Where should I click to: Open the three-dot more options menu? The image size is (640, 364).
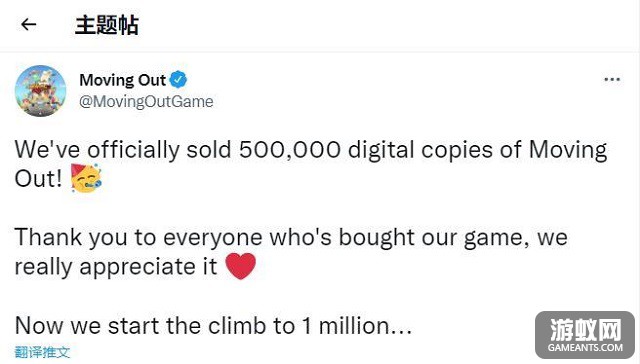pyautogui.click(x=612, y=79)
